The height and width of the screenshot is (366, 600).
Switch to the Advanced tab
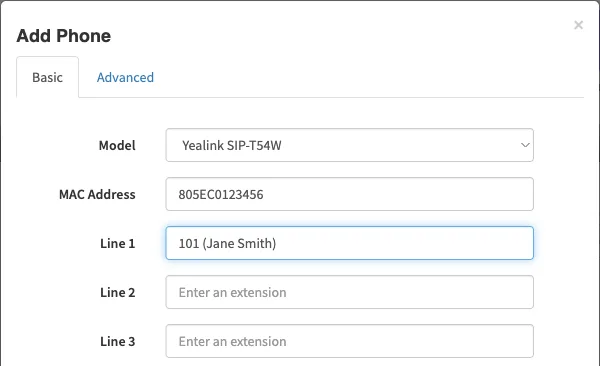pos(125,77)
